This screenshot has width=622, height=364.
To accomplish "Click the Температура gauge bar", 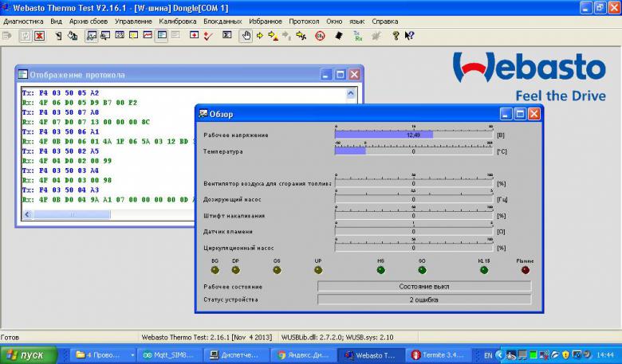I will coord(414,151).
